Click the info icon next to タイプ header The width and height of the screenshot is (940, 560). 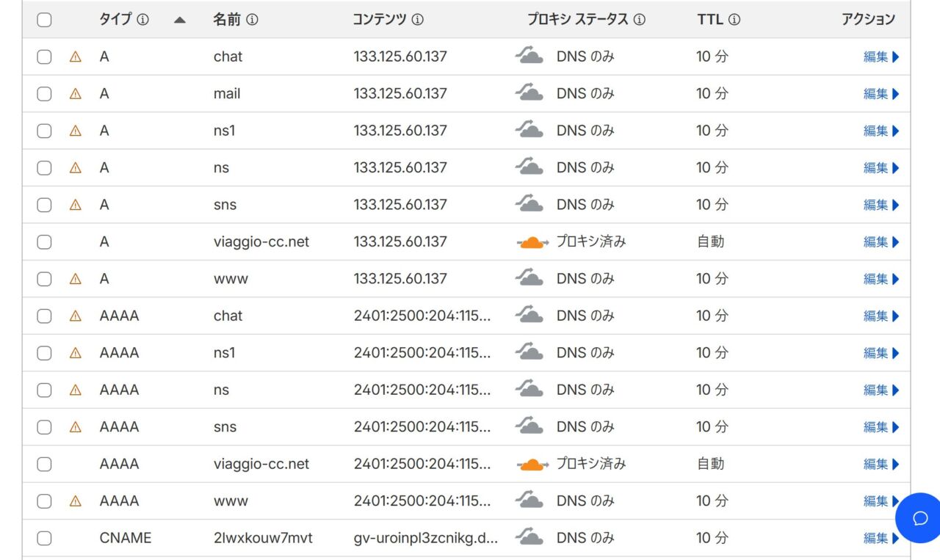143,20
